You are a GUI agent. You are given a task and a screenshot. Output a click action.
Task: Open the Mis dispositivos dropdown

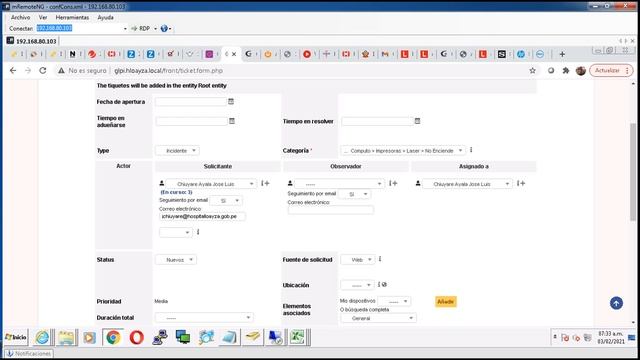[394, 301]
